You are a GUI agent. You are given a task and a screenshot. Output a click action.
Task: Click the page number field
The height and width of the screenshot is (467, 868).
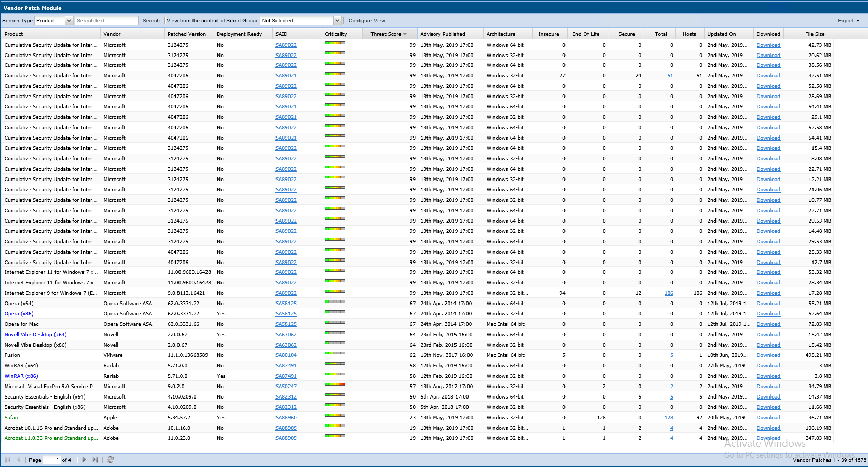51,460
